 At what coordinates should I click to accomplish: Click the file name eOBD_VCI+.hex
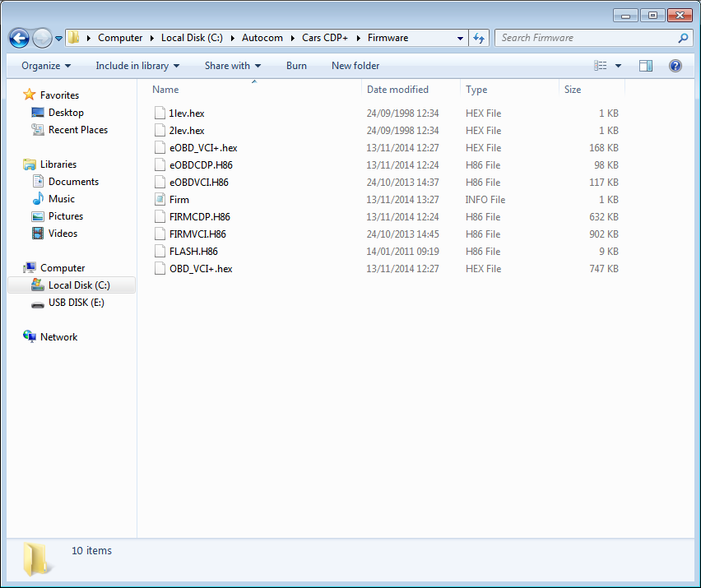[x=203, y=148]
